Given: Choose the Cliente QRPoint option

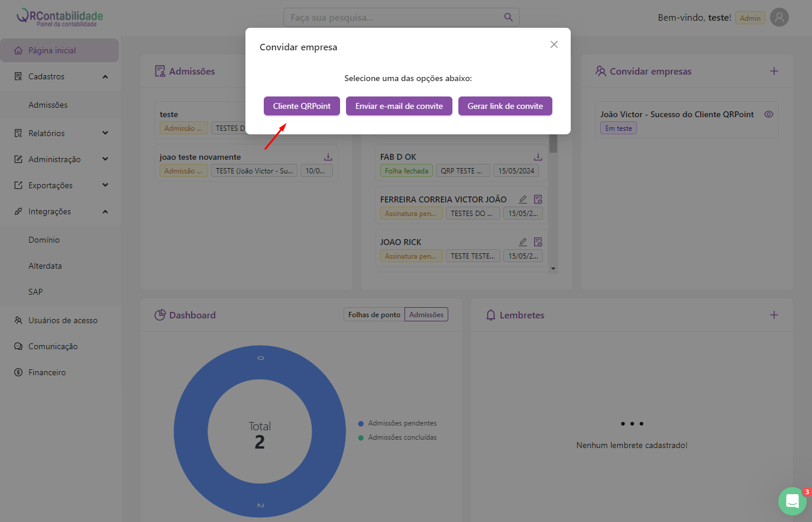Looking at the screenshot, I should pyautogui.click(x=302, y=106).
